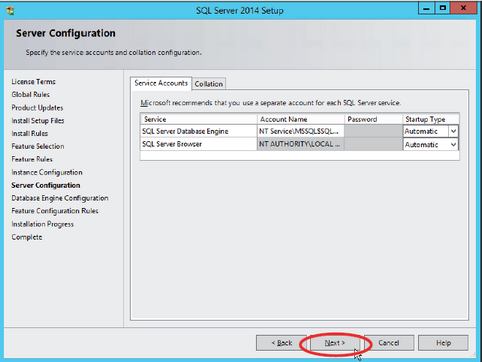Click License Terms step in sidebar

pyautogui.click(x=33, y=82)
